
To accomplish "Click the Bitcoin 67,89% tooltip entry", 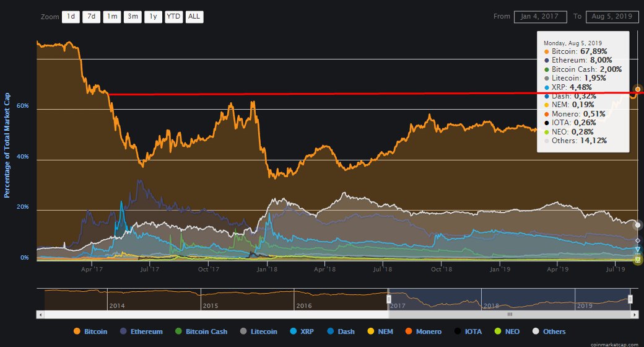I will click(x=575, y=51).
